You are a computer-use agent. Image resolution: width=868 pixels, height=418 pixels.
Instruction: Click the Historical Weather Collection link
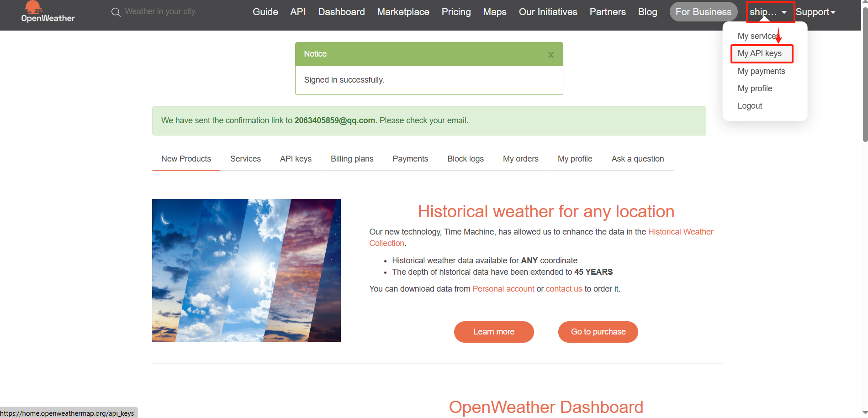tap(680, 232)
